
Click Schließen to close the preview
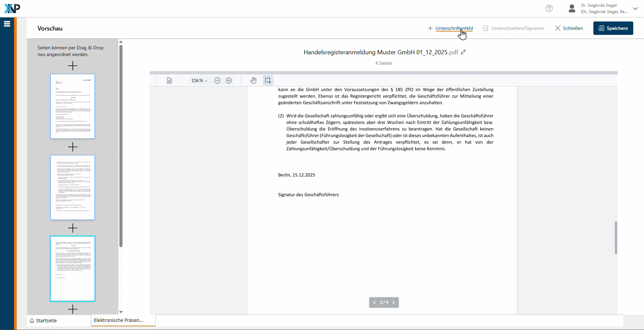click(x=569, y=28)
